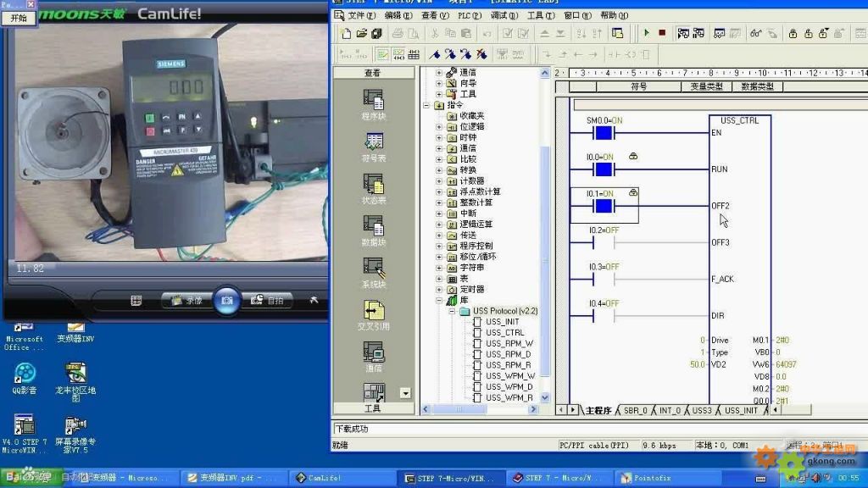
Task: Cut the selection with the scissors icon
Action: [x=435, y=33]
